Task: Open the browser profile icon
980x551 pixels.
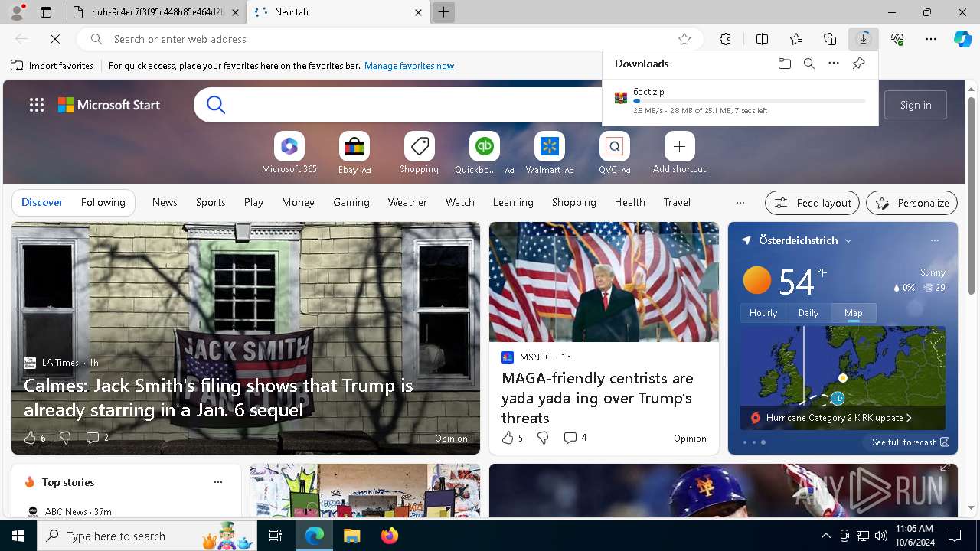Action: pyautogui.click(x=17, y=12)
